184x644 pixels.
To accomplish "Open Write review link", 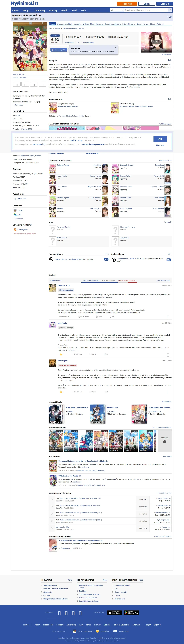I will (x=56, y=281).
